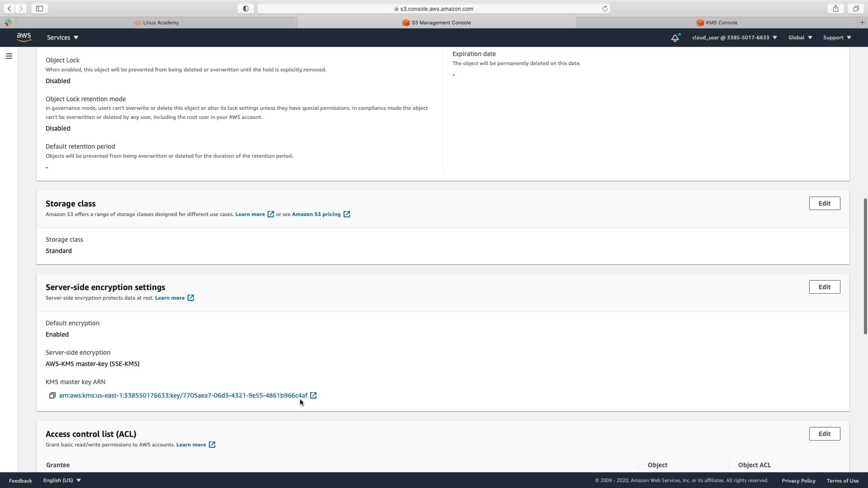Click the 'Enabled' default encryption value
The width and height of the screenshot is (868, 488).
click(57, 335)
